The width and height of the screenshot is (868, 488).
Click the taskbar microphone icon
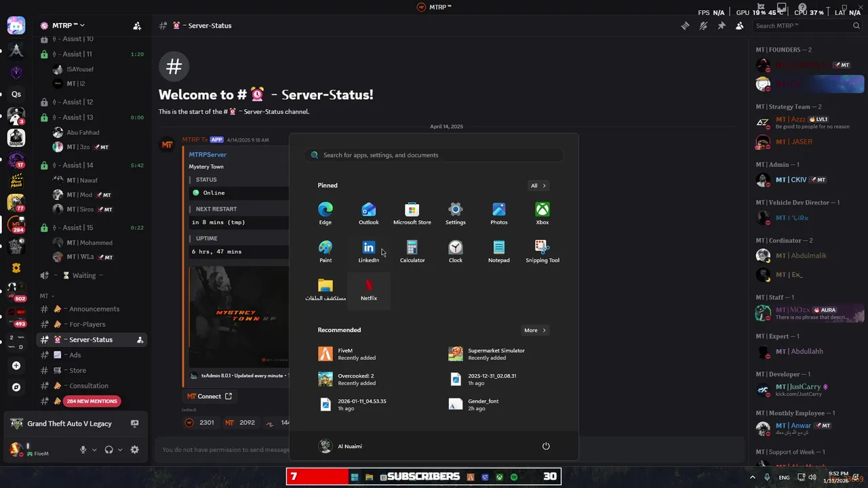click(x=767, y=477)
